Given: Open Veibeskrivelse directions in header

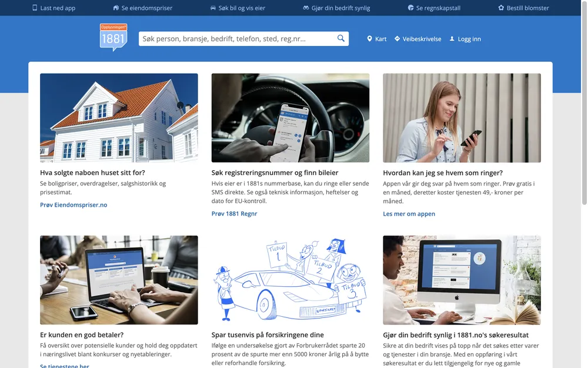Looking at the screenshot, I should [x=417, y=39].
